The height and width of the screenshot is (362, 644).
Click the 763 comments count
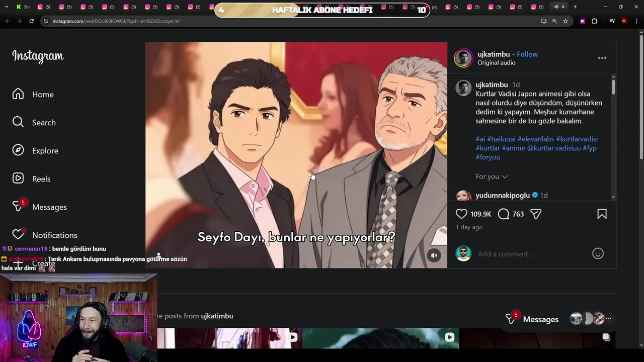(518, 214)
